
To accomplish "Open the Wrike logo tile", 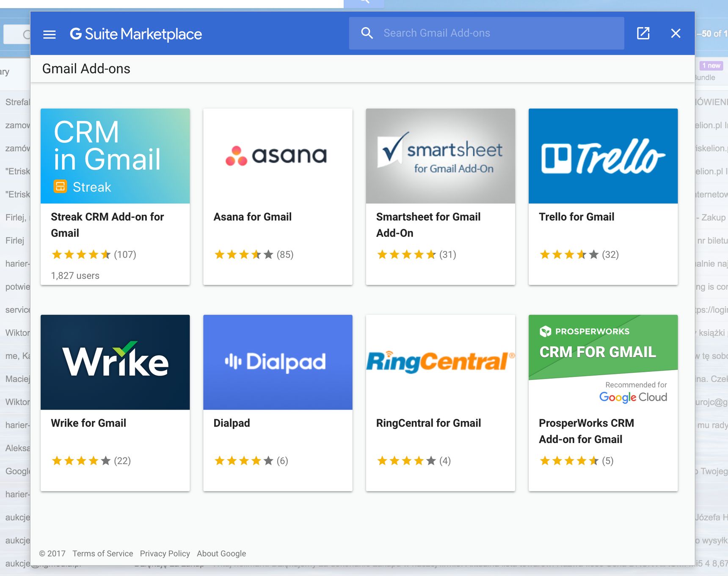I will pos(115,362).
